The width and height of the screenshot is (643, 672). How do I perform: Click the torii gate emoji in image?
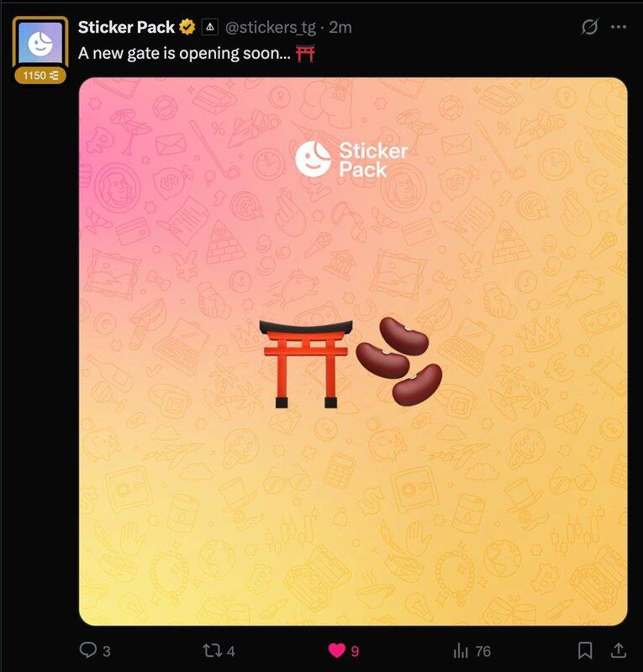306,364
